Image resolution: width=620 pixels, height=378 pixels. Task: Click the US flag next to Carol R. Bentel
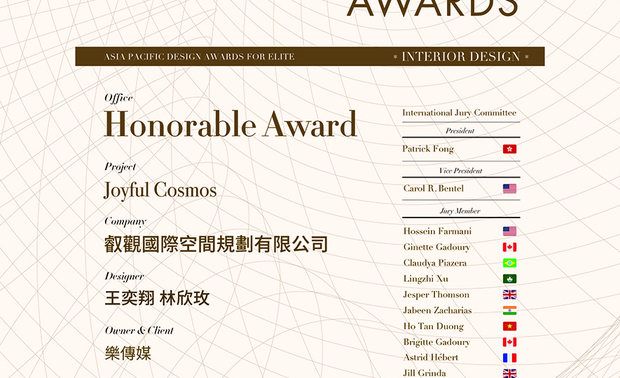509,189
